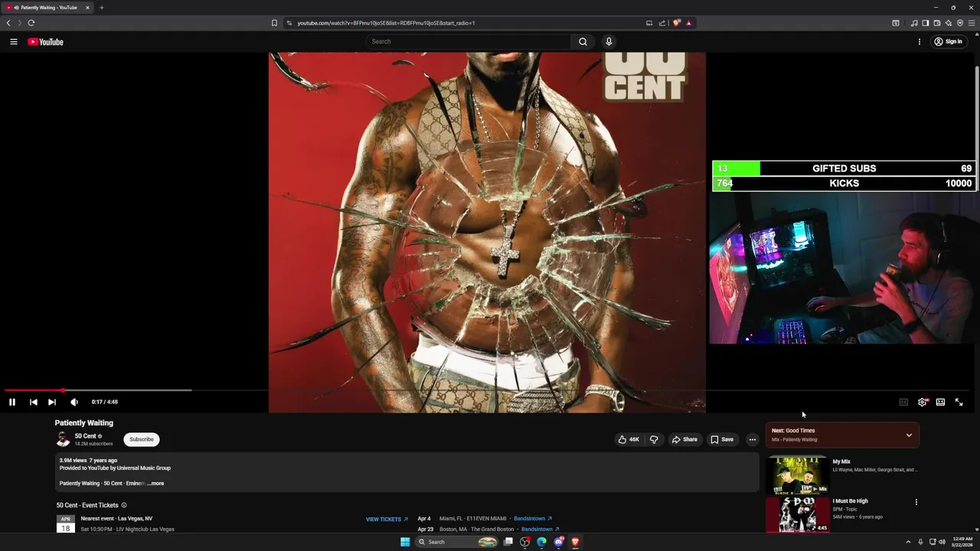The height and width of the screenshot is (551, 980).
Task: Open more actions ellipsis beside Save
Action: pyautogui.click(x=752, y=439)
